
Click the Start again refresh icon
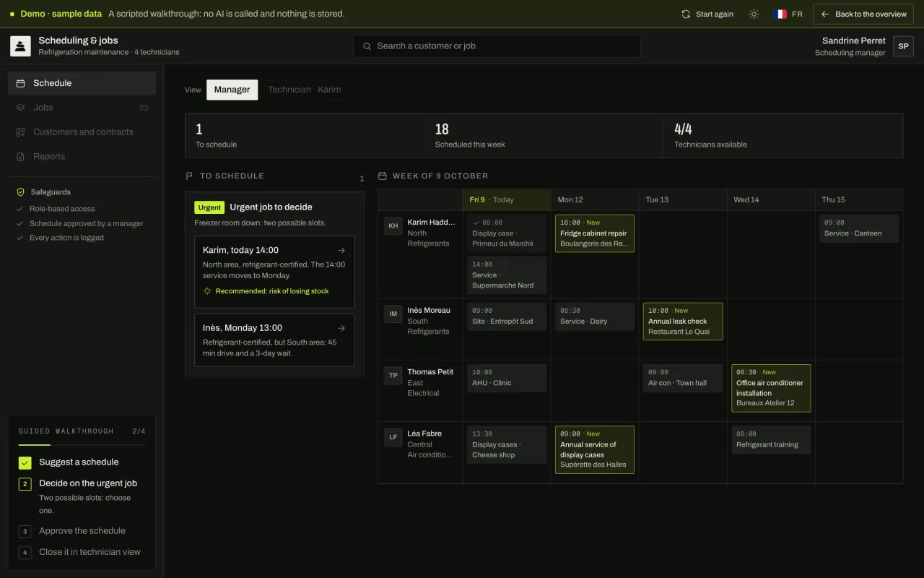686,14
